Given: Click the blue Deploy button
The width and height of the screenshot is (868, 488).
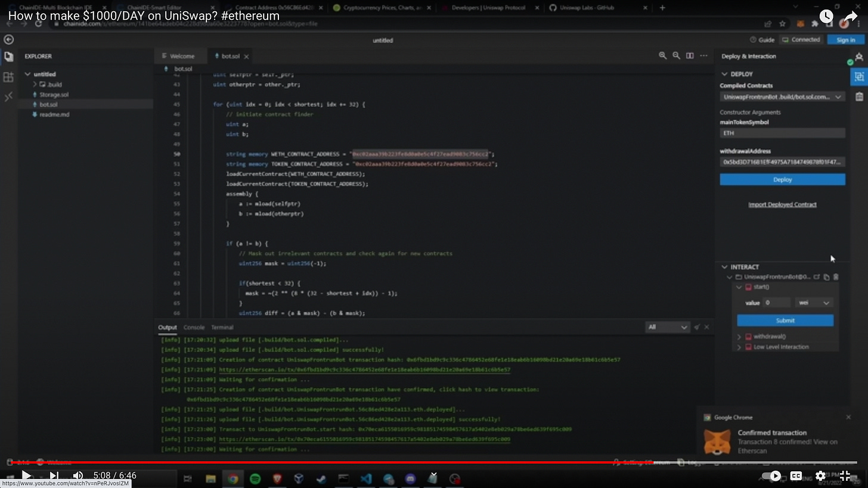Looking at the screenshot, I should (782, 179).
